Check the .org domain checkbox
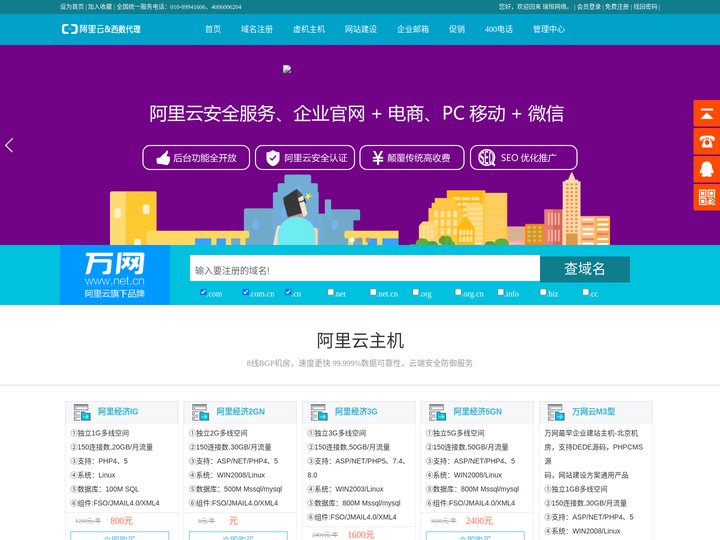The width and height of the screenshot is (720, 540). pyautogui.click(x=416, y=292)
